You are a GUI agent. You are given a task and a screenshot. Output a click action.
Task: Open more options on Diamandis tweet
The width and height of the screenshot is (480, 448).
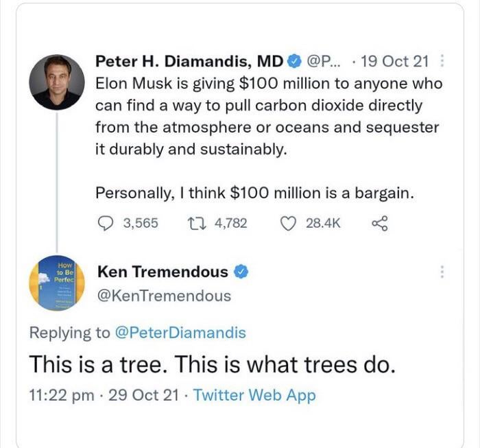point(442,62)
